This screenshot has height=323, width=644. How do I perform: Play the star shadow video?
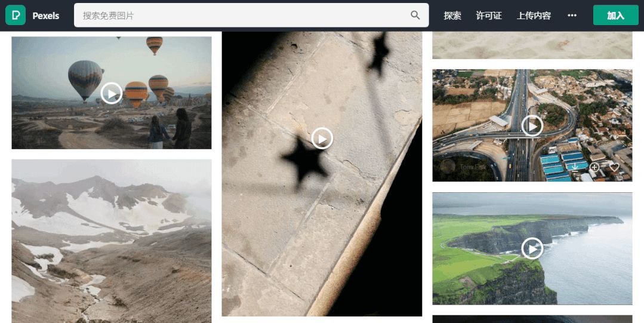coord(322,139)
